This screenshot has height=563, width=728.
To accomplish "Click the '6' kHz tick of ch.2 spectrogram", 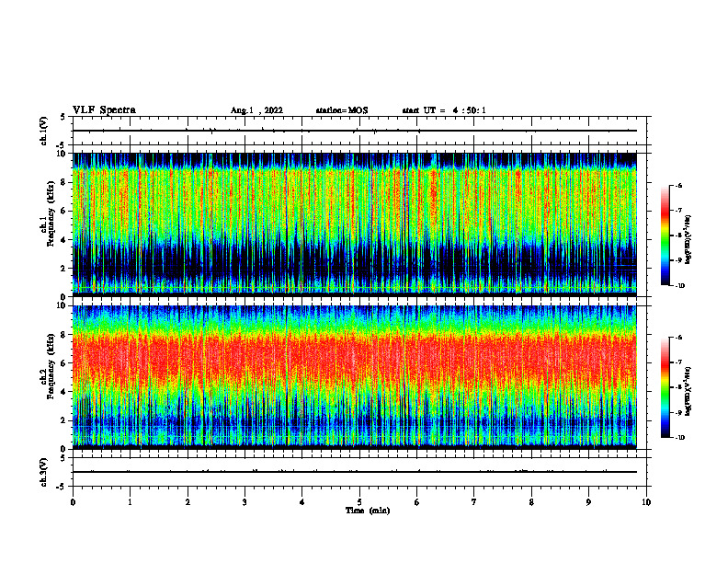I will coord(64,363).
